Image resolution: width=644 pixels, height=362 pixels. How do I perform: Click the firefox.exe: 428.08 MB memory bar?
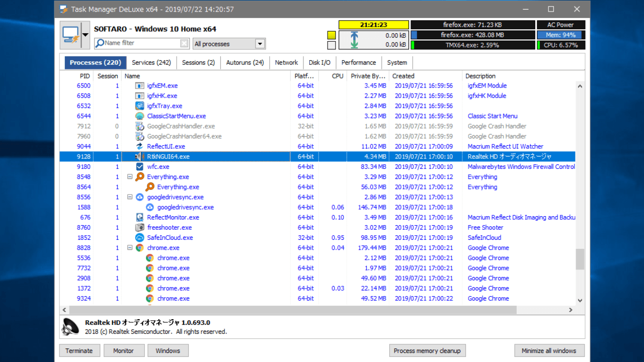(x=472, y=35)
